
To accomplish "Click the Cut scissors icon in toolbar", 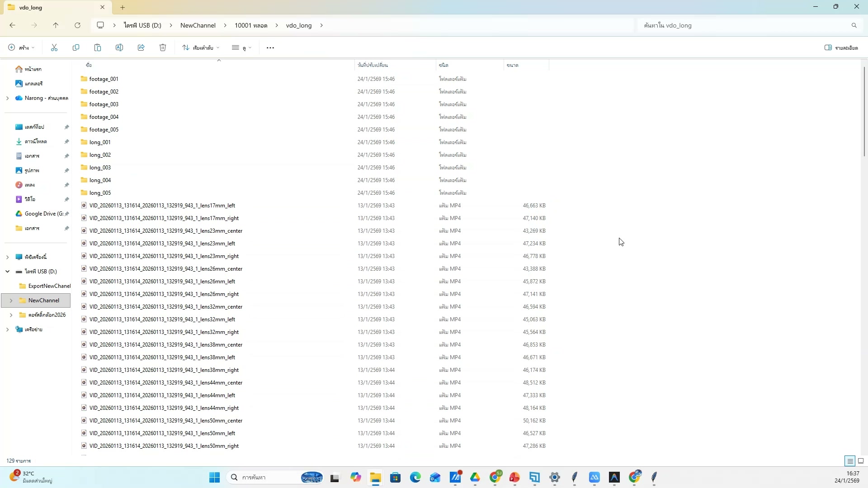I will pos(54,48).
